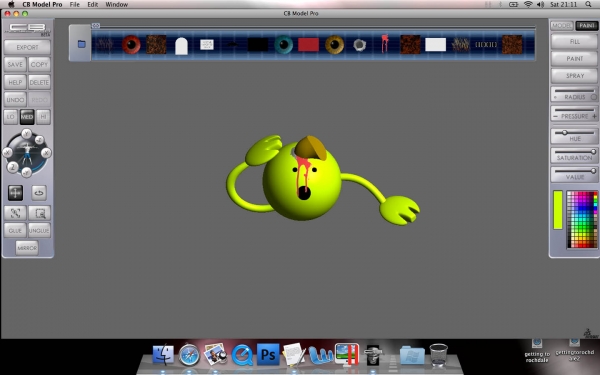Open the Apple menu
The height and width of the screenshot is (375, 600).
11,4
